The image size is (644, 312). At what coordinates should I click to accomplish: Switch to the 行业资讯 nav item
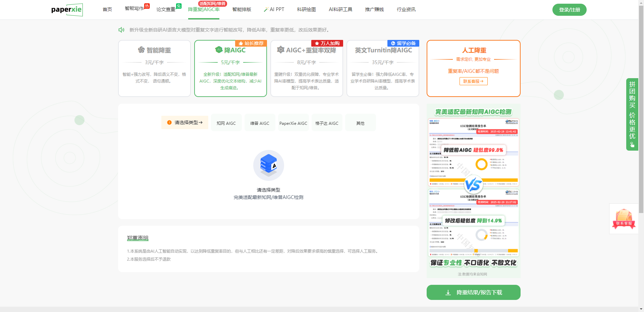click(x=406, y=9)
